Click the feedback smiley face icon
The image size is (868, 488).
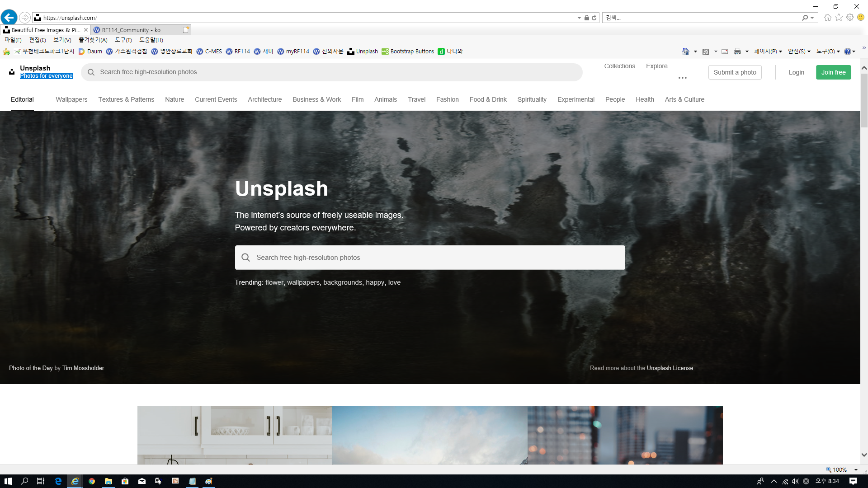pyautogui.click(x=861, y=18)
